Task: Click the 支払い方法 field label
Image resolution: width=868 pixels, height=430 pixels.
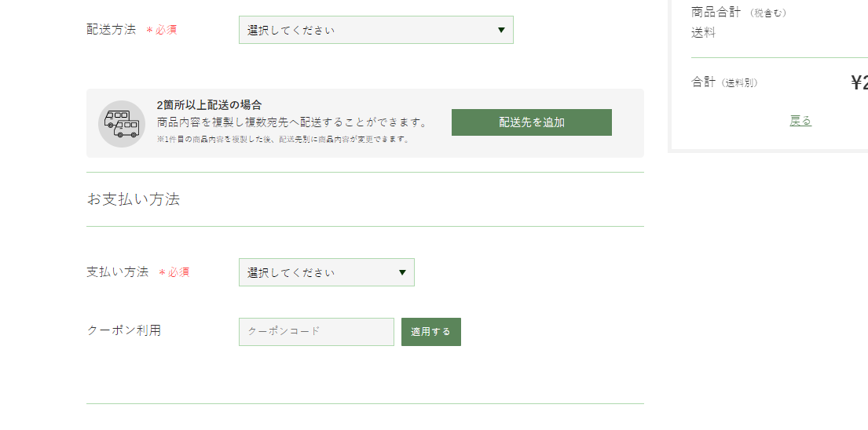Action: 118,272
